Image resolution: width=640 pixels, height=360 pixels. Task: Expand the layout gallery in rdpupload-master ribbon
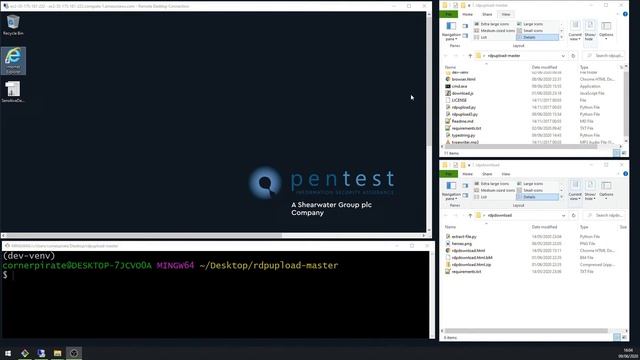[x=562, y=37]
